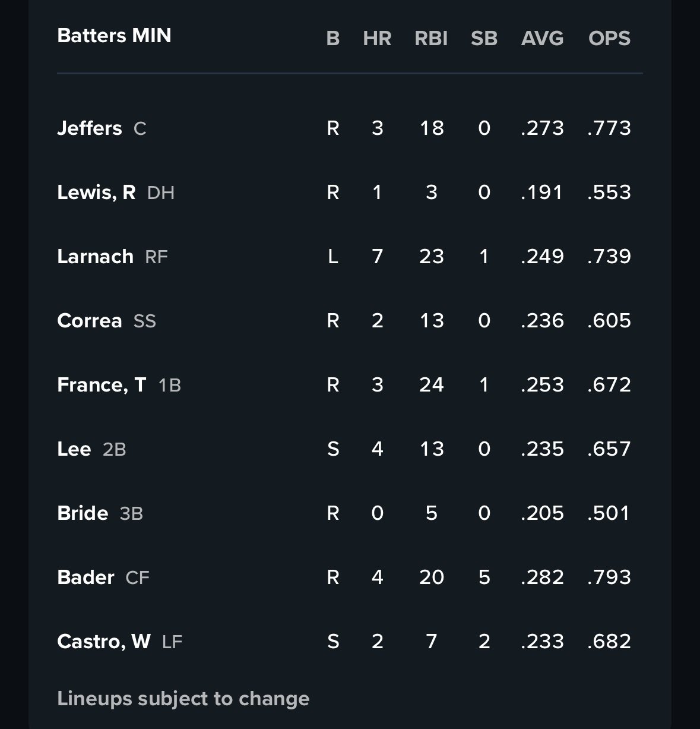Click the HR column header
Viewport: 700px width, 729px height.
click(x=377, y=39)
